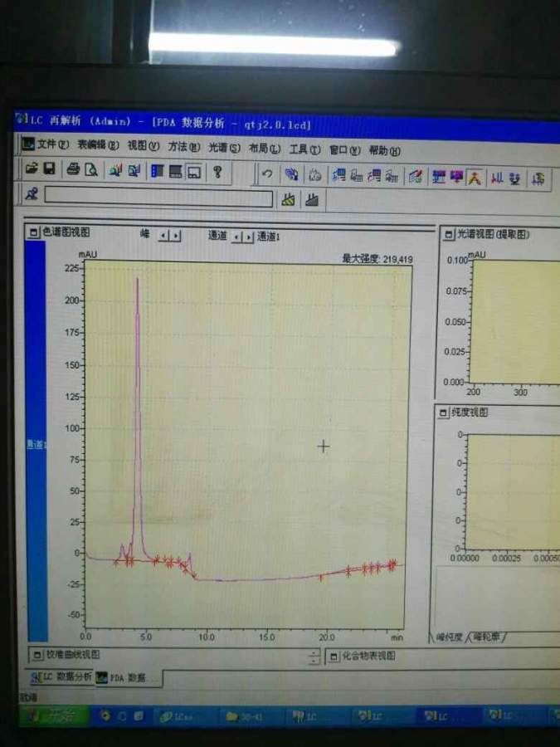
Task: Click the first quick launch icon on taskbar
Action: [105, 715]
